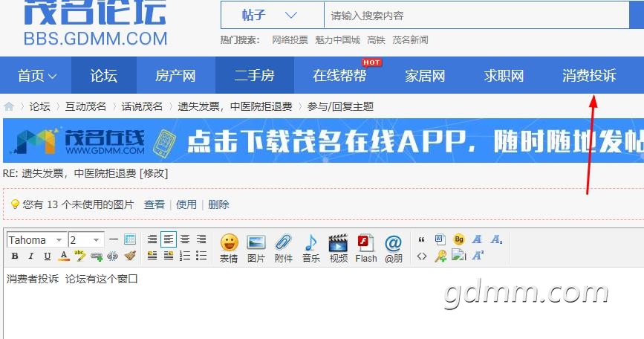Image resolution: width=644 pixels, height=339 pixels.
Task: Mention a friend with @朋 icon
Action: click(x=393, y=248)
